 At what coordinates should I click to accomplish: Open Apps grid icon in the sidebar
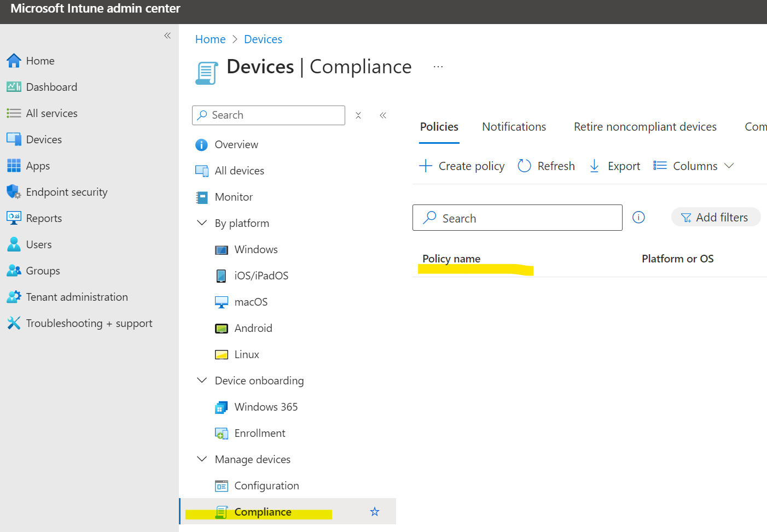[x=14, y=166]
